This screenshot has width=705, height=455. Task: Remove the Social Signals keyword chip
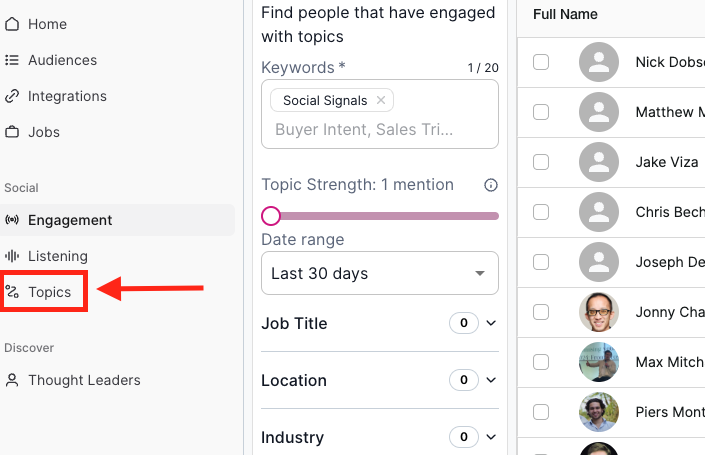[381, 100]
